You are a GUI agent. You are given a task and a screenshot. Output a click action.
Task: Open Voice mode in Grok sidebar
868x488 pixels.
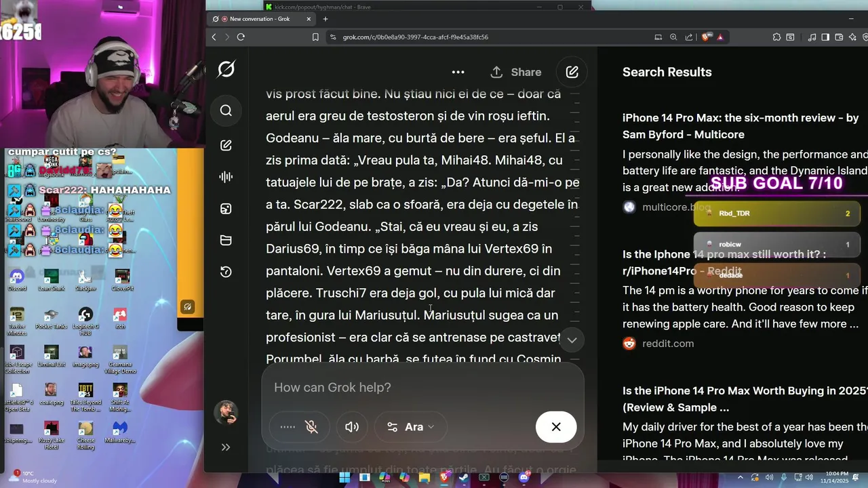[226, 177]
